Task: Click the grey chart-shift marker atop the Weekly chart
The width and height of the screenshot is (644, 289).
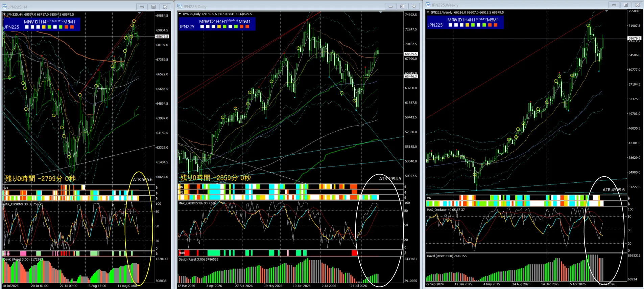Action: coord(606,11)
